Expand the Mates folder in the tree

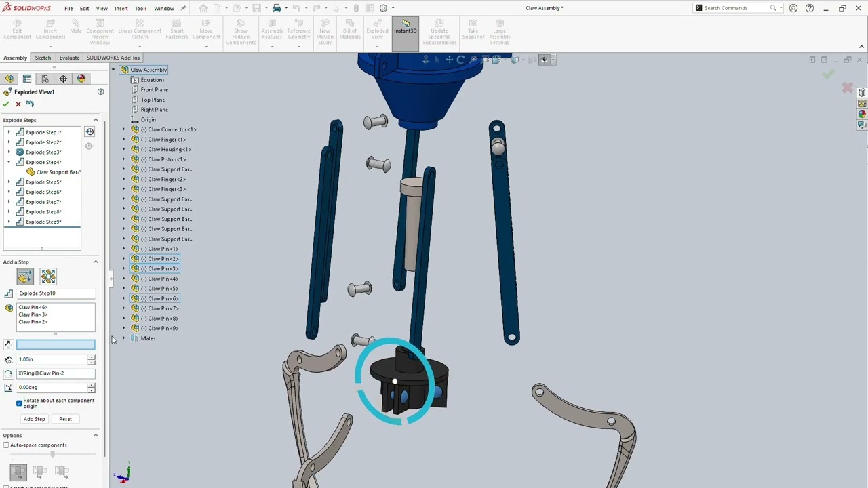click(123, 338)
